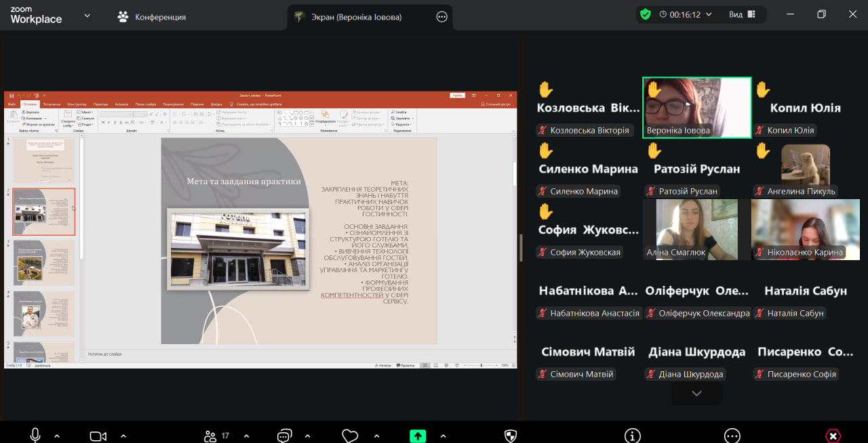868x443 pixels.
Task: Expand video options arrow next to camera
Action: tap(123, 436)
